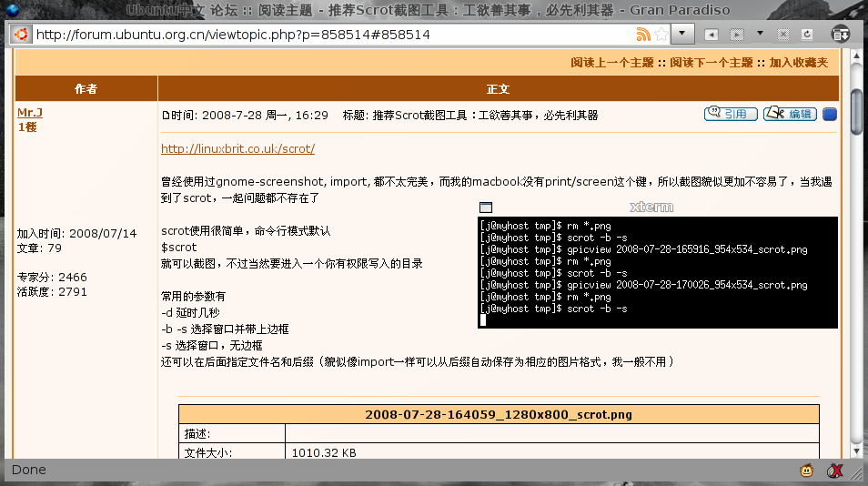Open the address bar history dropdown
Screen dimensions: 868x486
click(682, 34)
